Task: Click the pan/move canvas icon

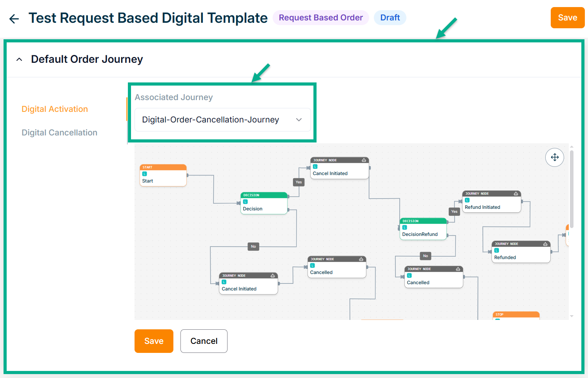Action: (554, 157)
